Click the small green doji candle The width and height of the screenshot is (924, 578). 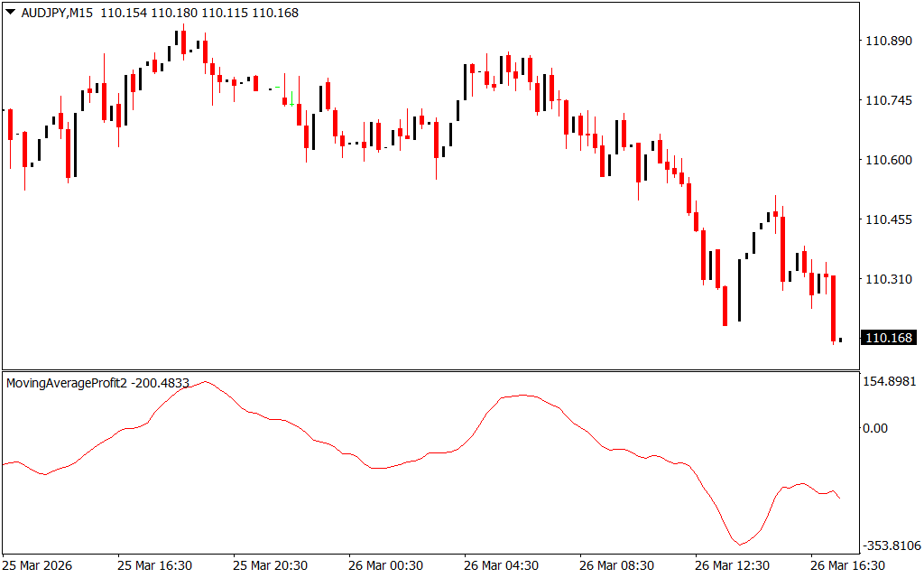278,86
